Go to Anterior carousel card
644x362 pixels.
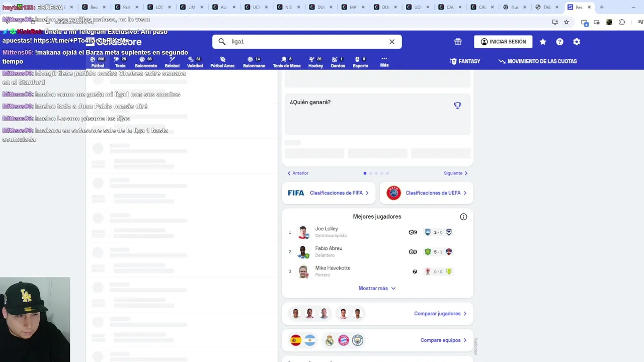(298, 173)
